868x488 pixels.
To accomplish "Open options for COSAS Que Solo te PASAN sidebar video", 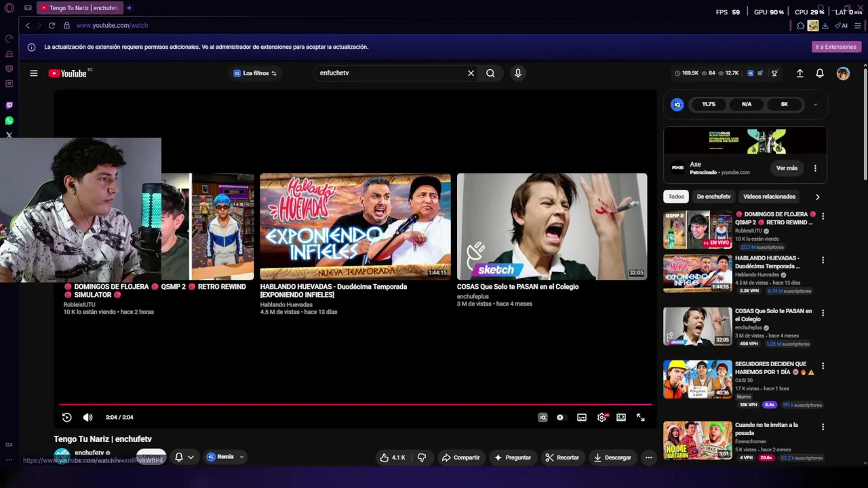I will click(x=823, y=313).
